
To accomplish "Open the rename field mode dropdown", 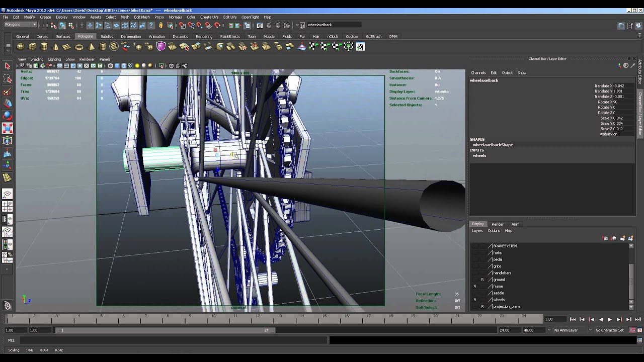I will [x=297, y=25].
